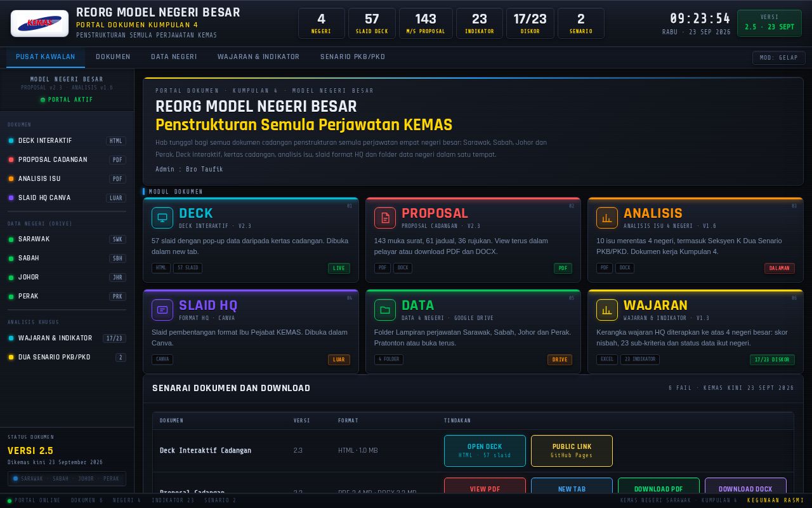Click the SARAWAK · SABAH · JOHOR · PERAK chip
Viewport: 812px width, 508px height.
coord(67,479)
